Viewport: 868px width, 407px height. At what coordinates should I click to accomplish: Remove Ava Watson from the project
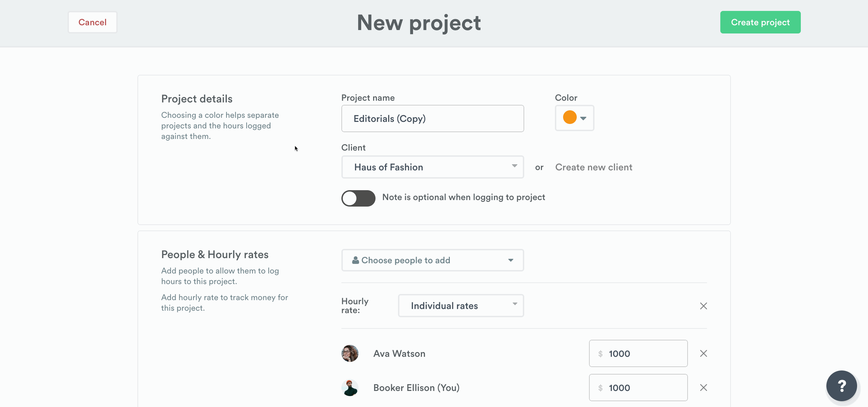click(703, 353)
